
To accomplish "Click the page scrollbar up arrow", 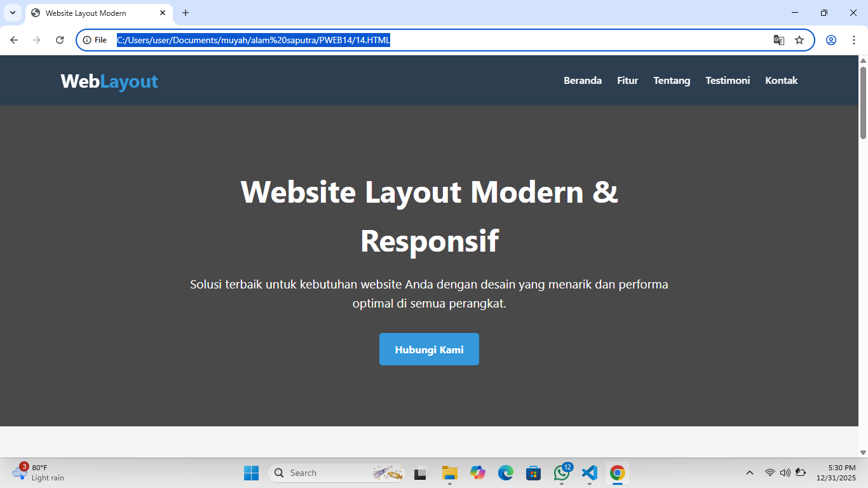I will click(863, 60).
